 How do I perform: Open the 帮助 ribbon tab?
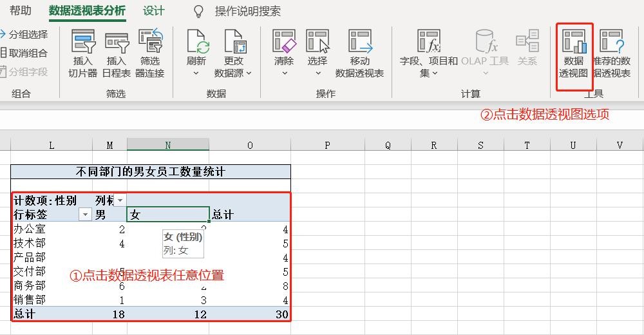20,11
